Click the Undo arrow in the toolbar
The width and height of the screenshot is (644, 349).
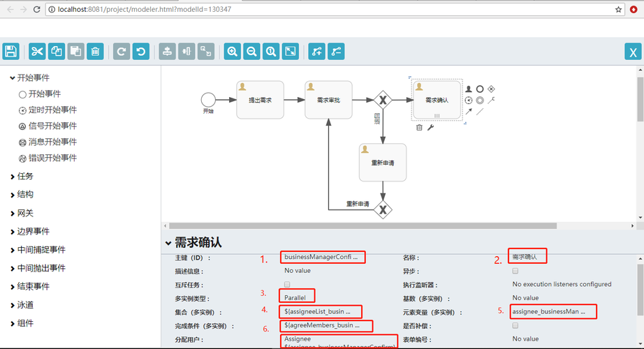coord(141,52)
